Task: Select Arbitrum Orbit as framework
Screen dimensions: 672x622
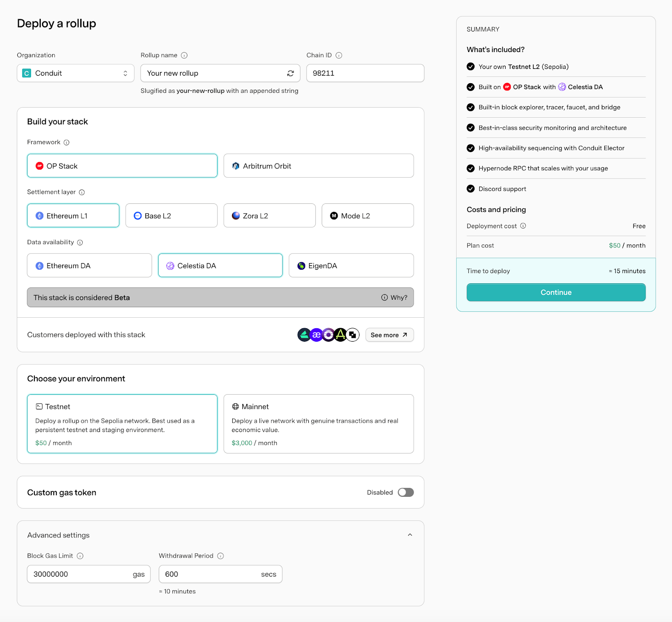Action: coord(318,166)
